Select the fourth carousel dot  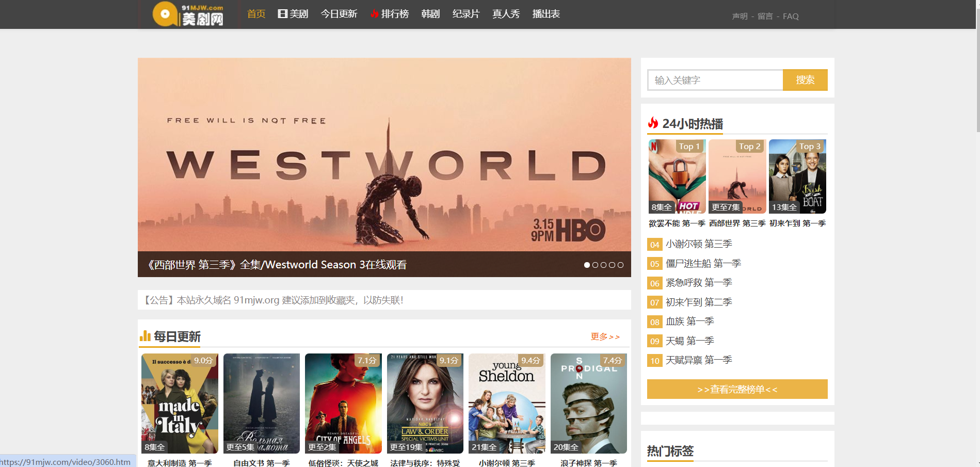coord(612,265)
